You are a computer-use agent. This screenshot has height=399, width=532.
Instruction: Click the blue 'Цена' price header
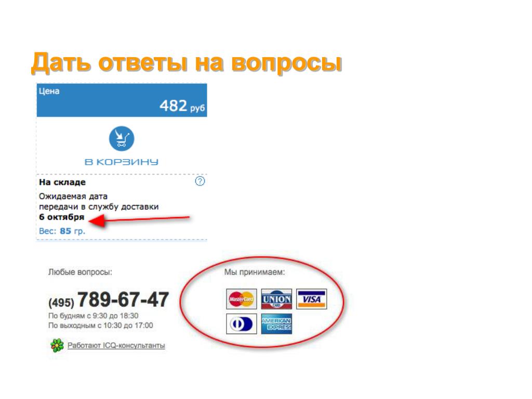[x=122, y=100]
